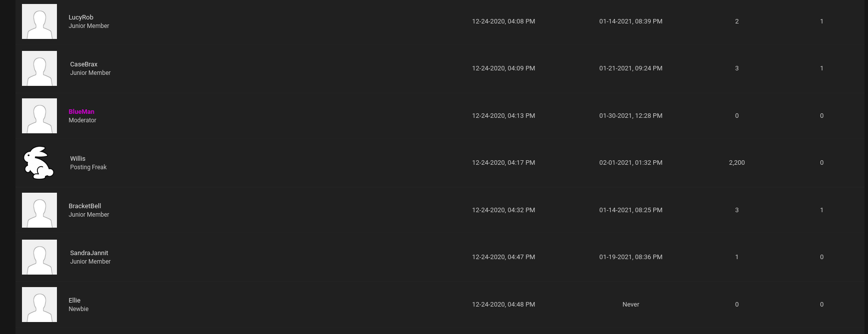
Task: Click SandraJannit's join date 04:47 PM
Action: 503,257
